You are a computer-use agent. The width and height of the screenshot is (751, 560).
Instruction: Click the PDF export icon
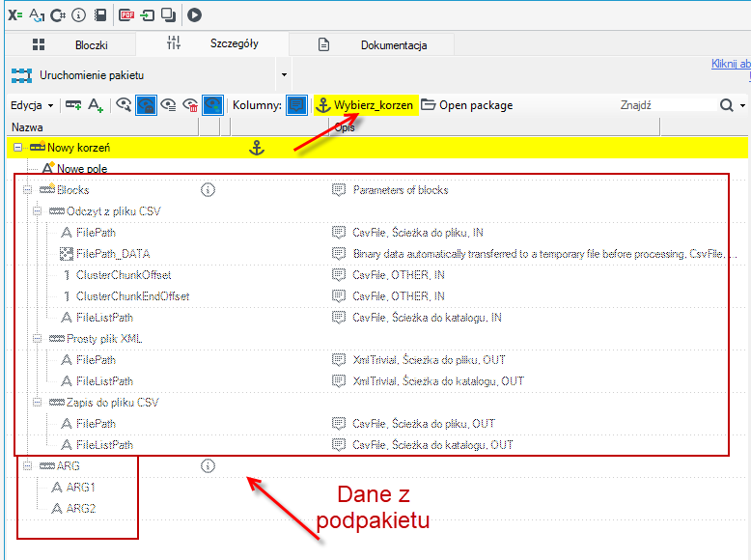click(126, 15)
